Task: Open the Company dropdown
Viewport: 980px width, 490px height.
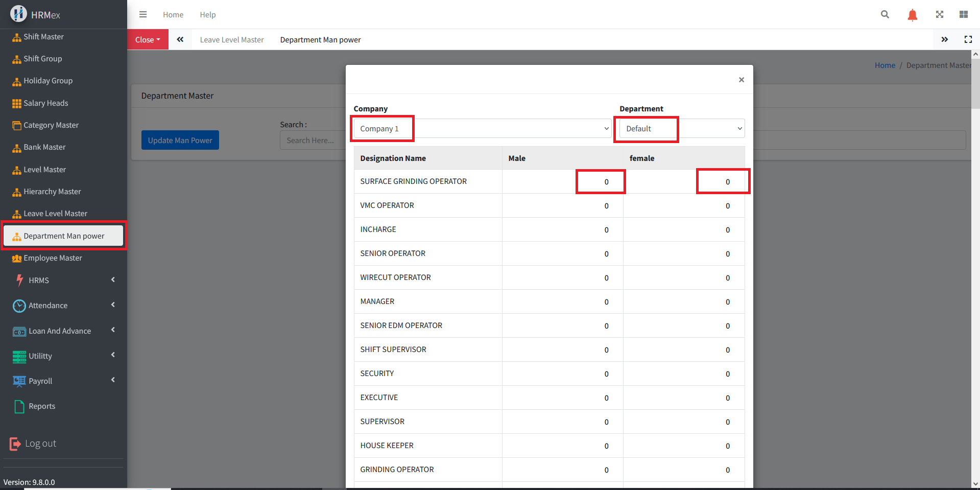Action: [482, 129]
